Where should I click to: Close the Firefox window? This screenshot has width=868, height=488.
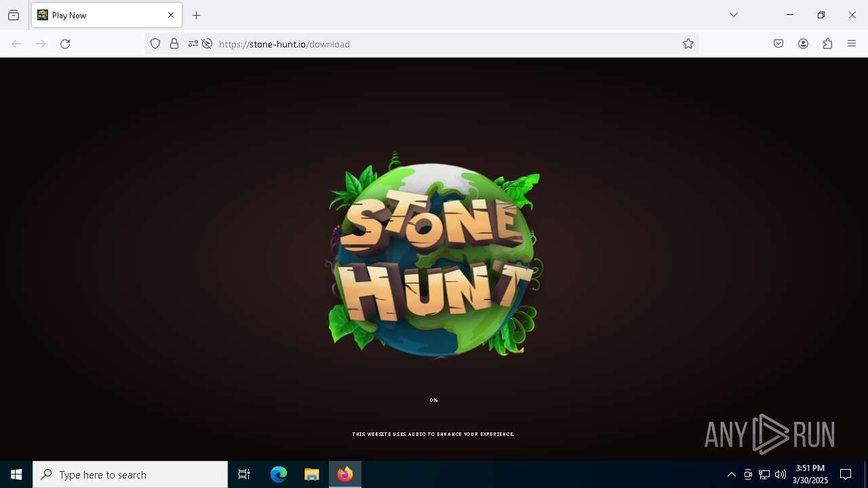pyautogui.click(x=852, y=15)
